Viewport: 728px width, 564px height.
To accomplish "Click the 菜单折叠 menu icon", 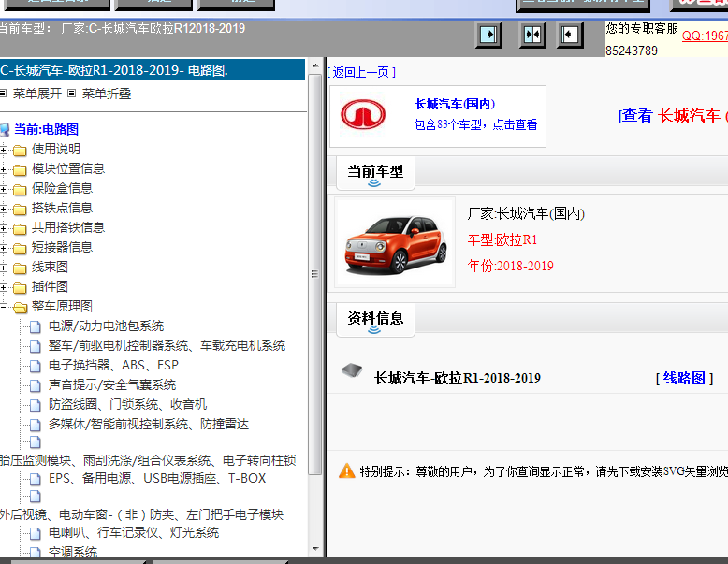I will click(71, 94).
